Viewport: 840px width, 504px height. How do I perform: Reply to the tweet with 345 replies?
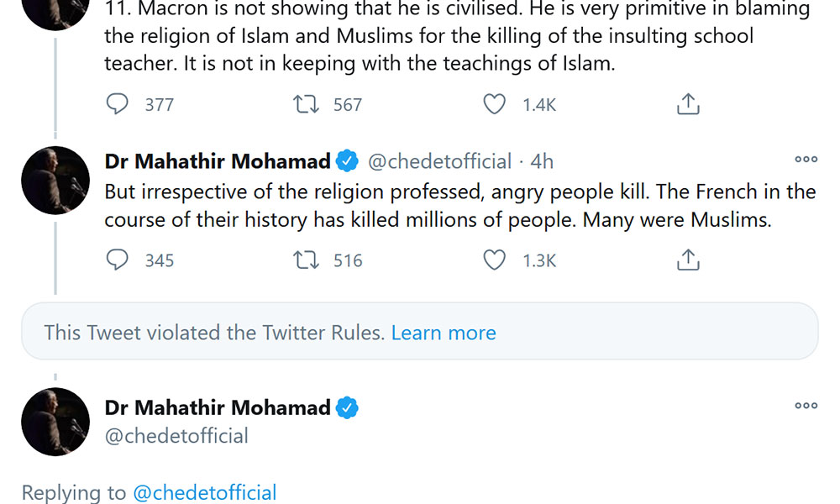118,260
